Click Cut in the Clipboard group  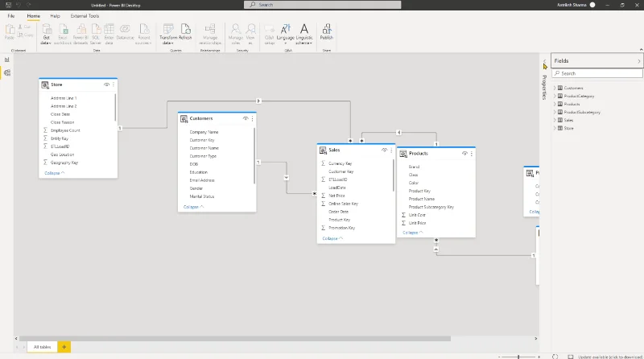coord(25,27)
